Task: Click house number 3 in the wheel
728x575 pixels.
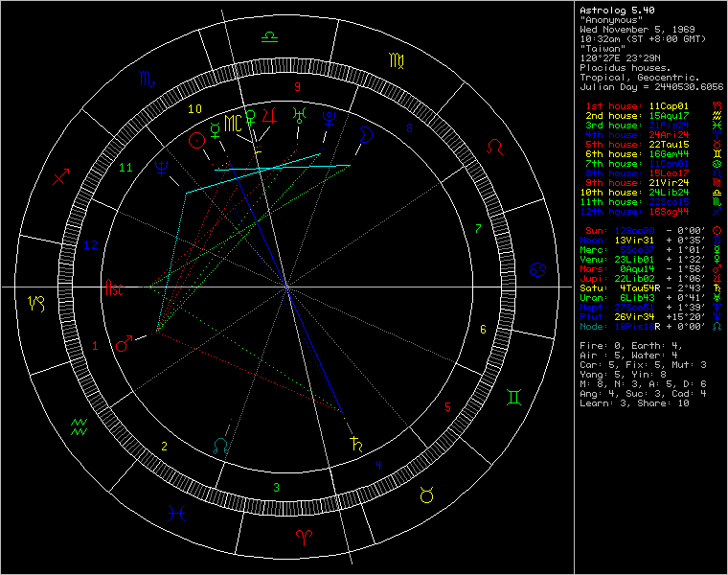Action: pos(276,487)
